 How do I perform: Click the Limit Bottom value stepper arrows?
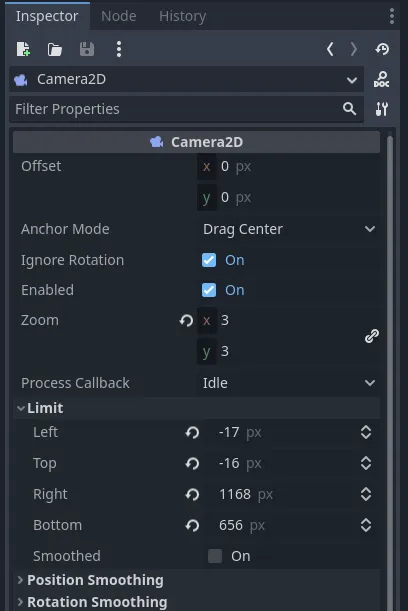(x=366, y=525)
